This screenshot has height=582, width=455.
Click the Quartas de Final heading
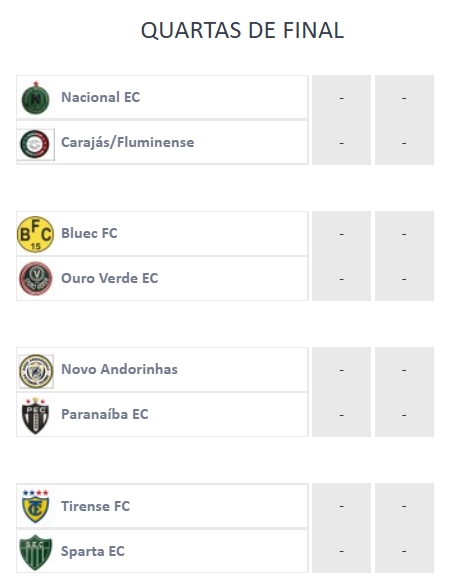click(242, 30)
